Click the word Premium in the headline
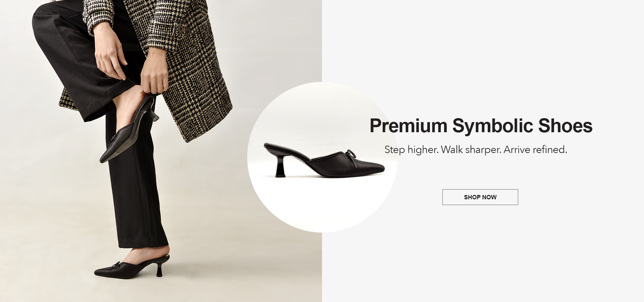The width and height of the screenshot is (644, 302). pos(409,125)
